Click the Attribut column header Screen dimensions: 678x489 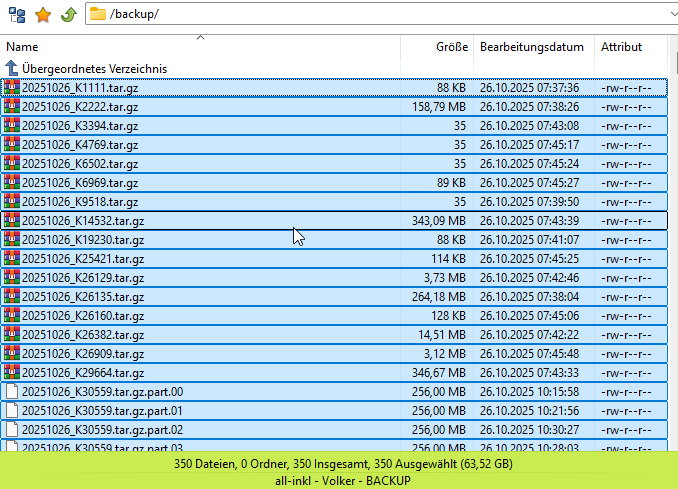tap(621, 47)
